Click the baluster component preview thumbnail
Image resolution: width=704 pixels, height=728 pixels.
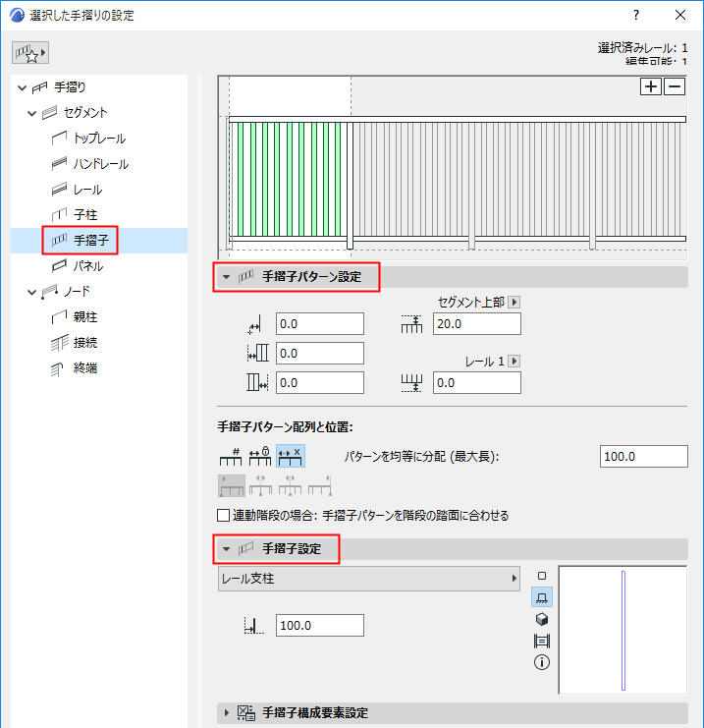pyautogui.click(x=623, y=630)
